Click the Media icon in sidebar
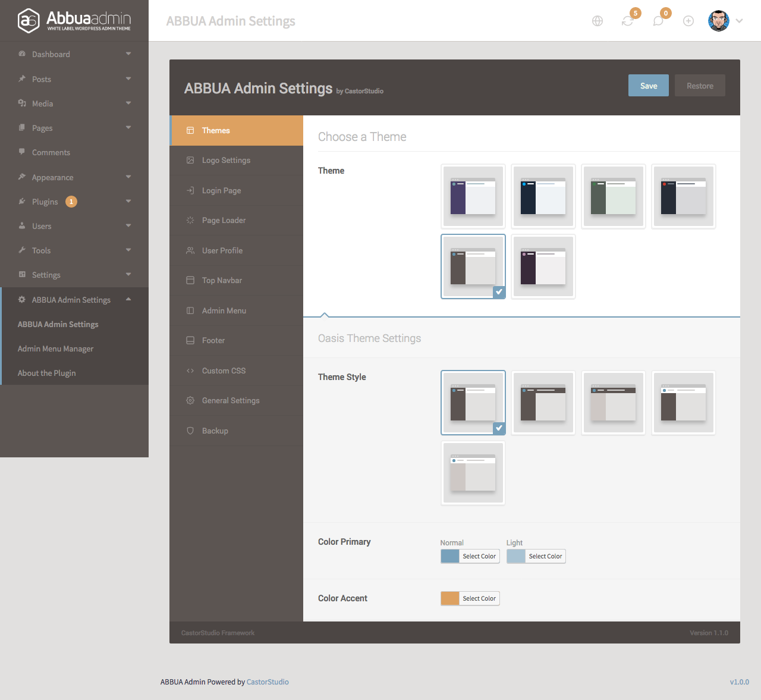The image size is (761, 700). tap(22, 103)
